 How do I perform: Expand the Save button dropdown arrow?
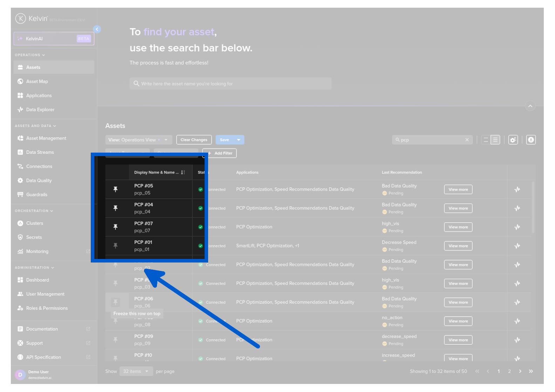[x=239, y=140]
